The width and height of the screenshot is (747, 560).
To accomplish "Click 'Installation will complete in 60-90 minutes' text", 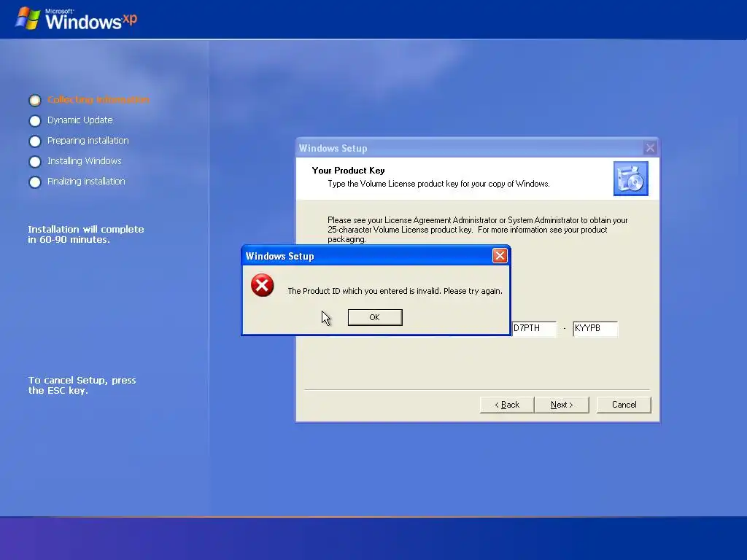I will pos(86,234).
